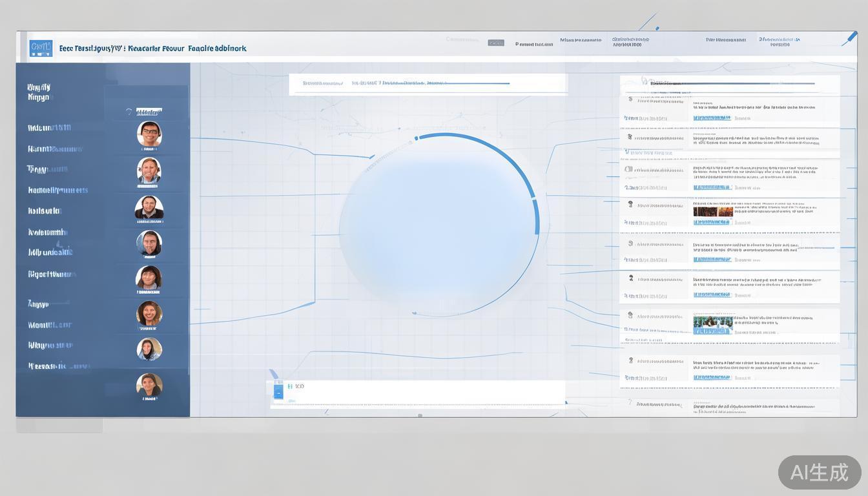
Task: Open the crowd photo thumbnail in the list
Action: pyautogui.click(x=713, y=211)
